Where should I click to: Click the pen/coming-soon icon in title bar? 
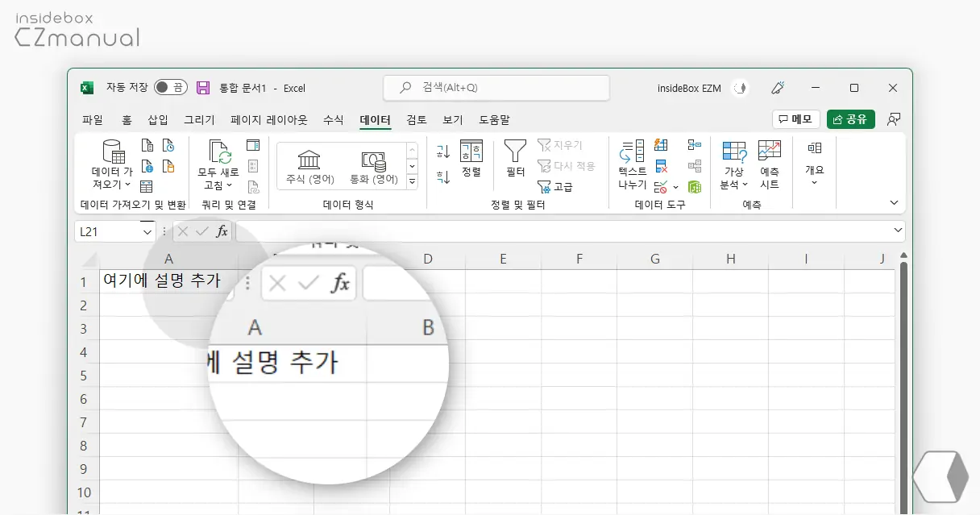point(778,88)
